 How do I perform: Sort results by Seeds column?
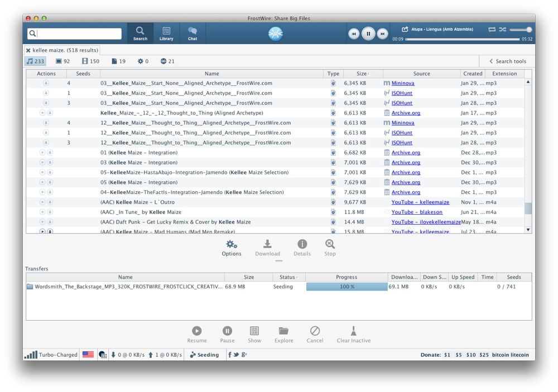click(83, 74)
